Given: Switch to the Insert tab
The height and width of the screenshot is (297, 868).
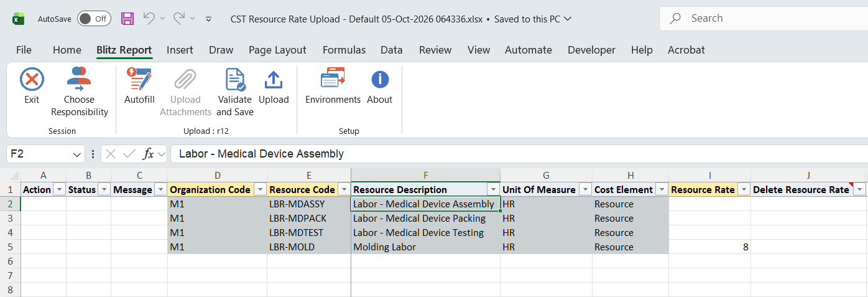Looking at the screenshot, I should [x=180, y=50].
